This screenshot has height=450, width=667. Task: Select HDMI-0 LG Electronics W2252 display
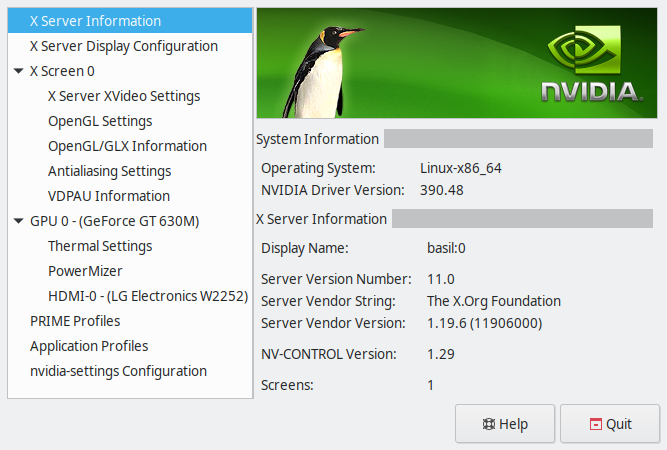tap(147, 296)
